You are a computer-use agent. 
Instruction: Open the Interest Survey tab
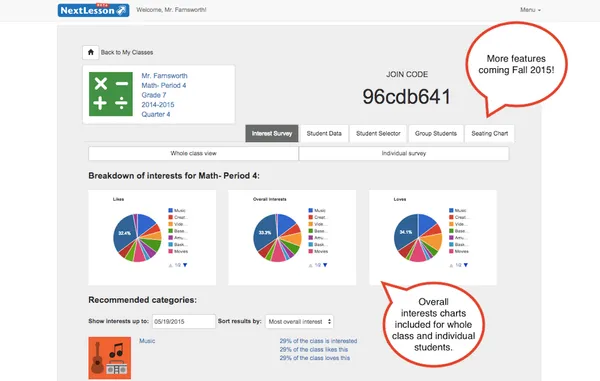pyautogui.click(x=272, y=134)
